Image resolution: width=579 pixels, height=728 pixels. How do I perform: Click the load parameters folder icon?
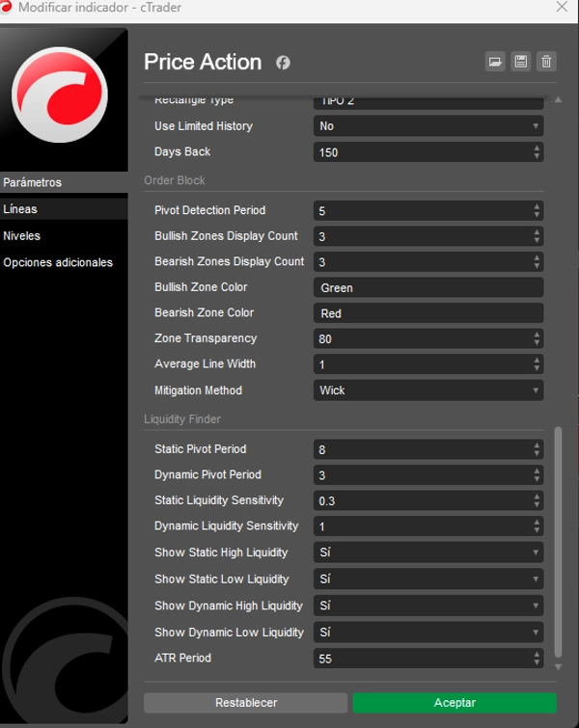tap(495, 62)
